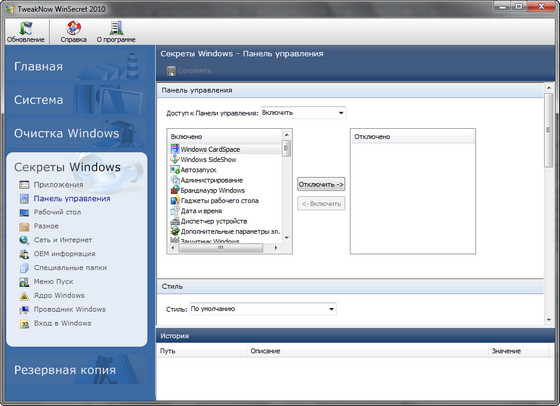The image size is (560, 406).
Task: Open the Рабочий стол link
Action: pos(58,212)
